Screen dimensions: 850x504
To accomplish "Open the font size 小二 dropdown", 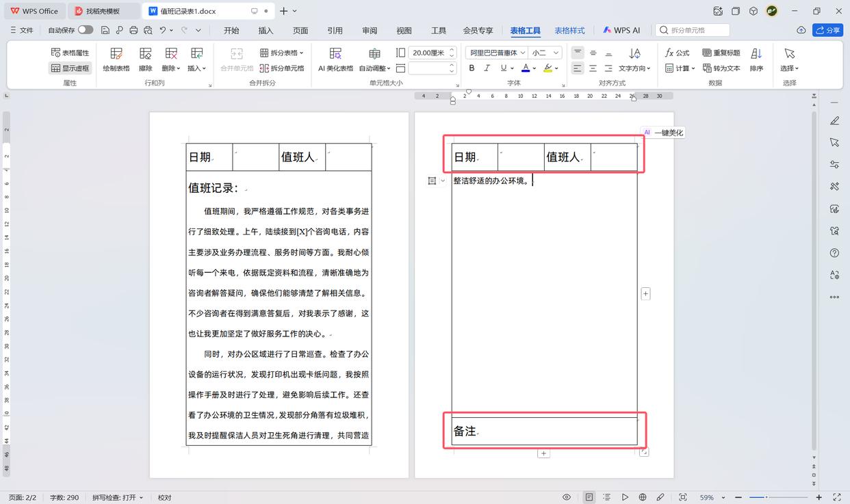I will tap(556, 53).
